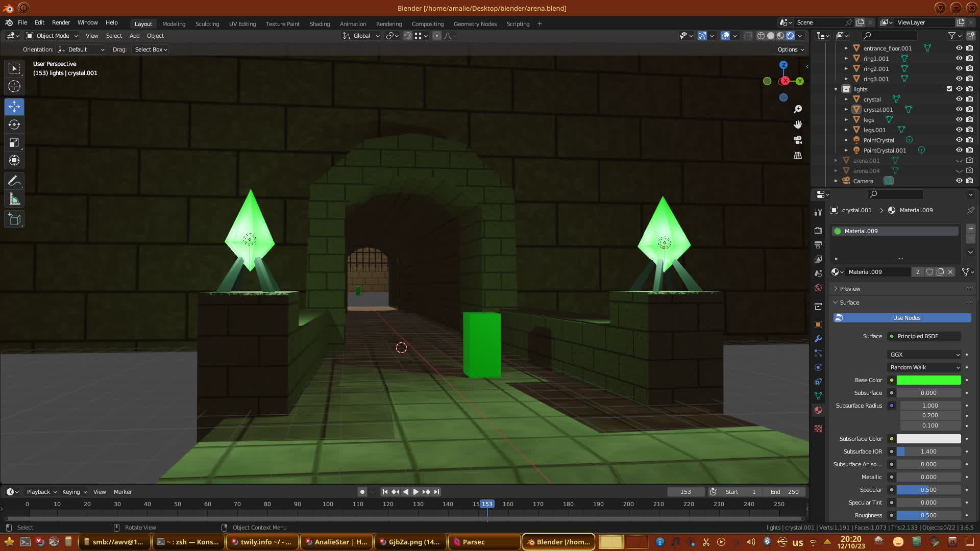Switch to rendered viewport shading mode
980x551 pixels.
click(x=790, y=36)
